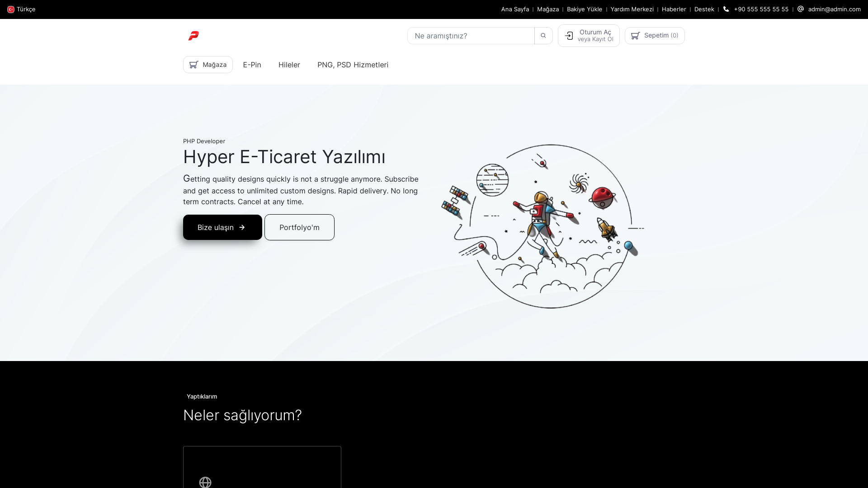Open Destek link

point(704,9)
